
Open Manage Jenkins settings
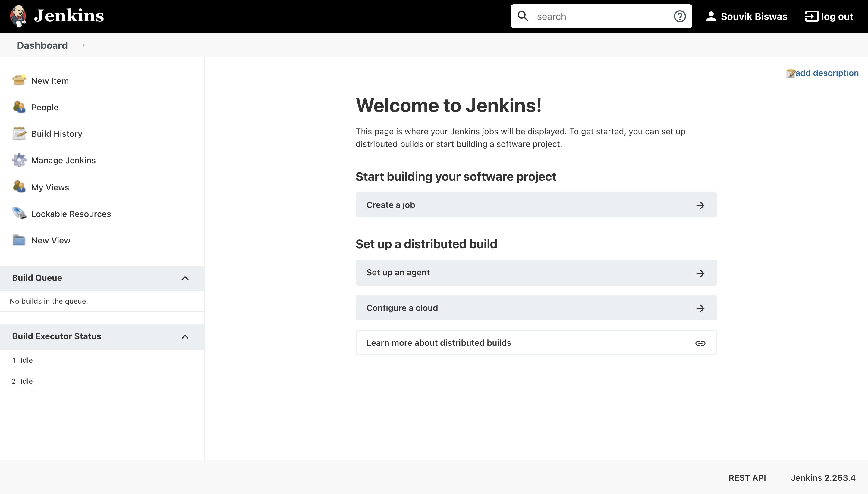tap(64, 160)
